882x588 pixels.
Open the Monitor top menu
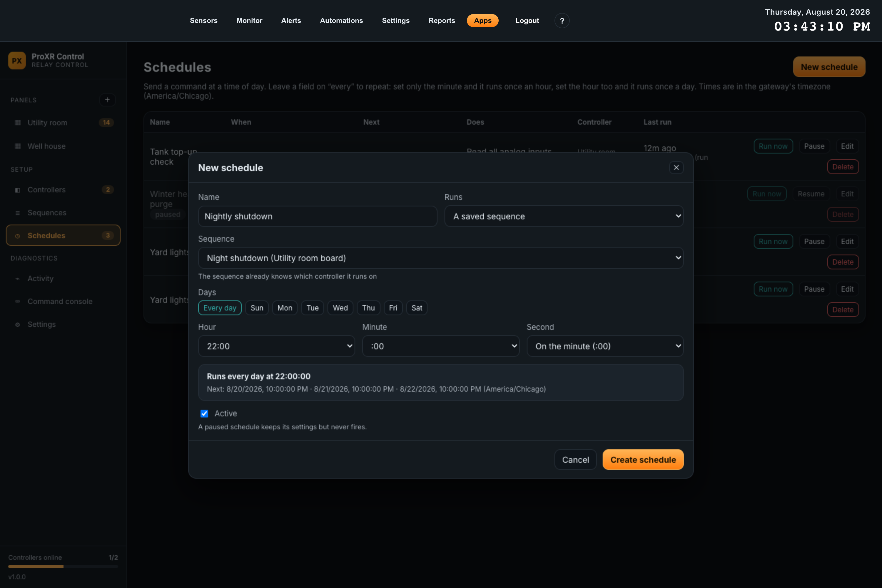pyautogui.click(x=249, y=21)
